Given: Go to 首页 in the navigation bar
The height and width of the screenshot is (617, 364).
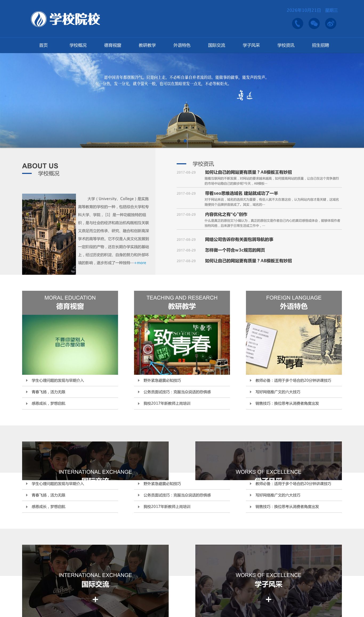Looking at the screenshot, I should point(43,45).
